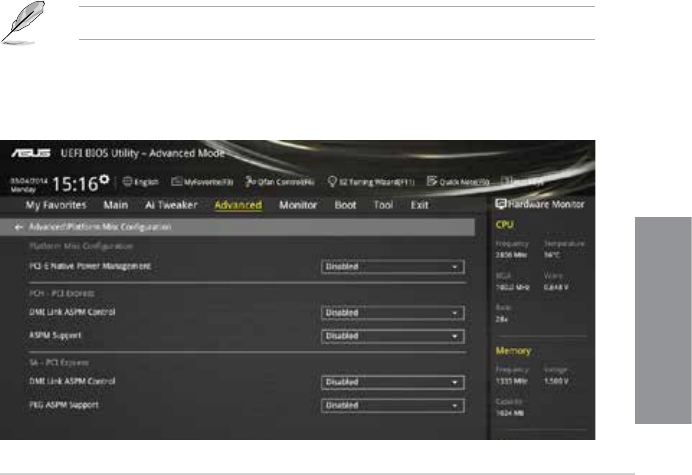The height and width of the screenshot is (475, 692).
Task: Select the Advanced tab
Action: [238, 205]
